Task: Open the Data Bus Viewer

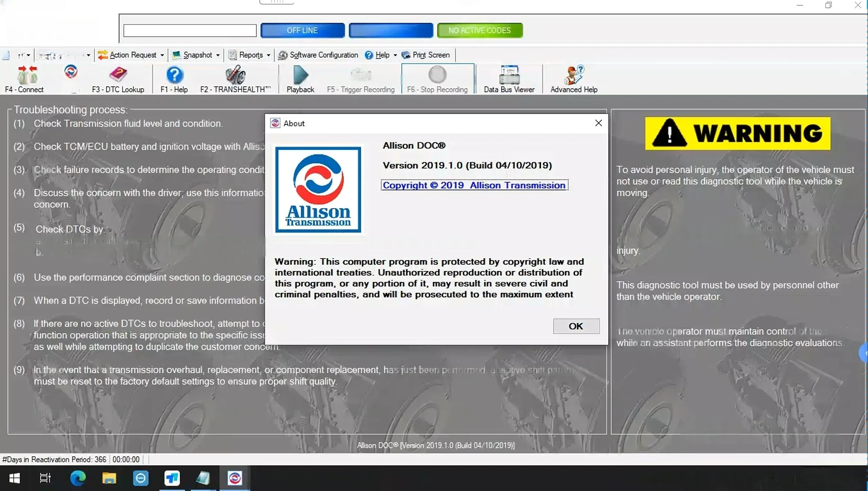Action: pos(509,79)
